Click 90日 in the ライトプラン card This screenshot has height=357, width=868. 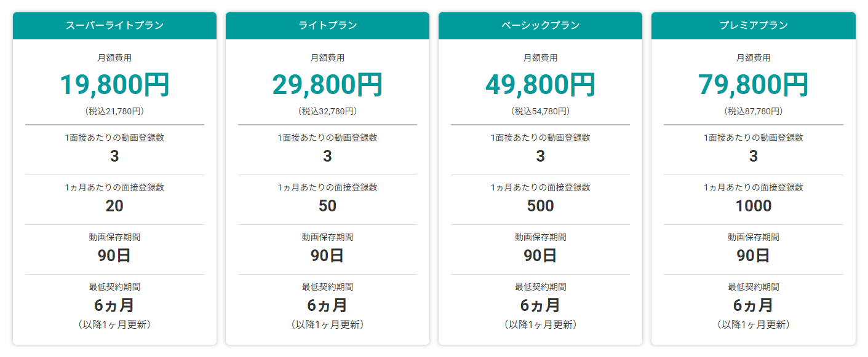click(x=327, y=256)
